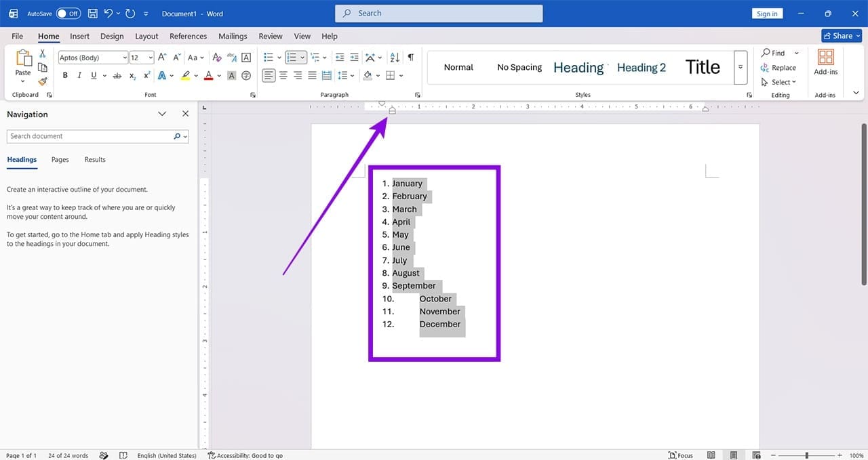
Task: Click Accessibility: Good to go status
Action: [x=245, y=455]
